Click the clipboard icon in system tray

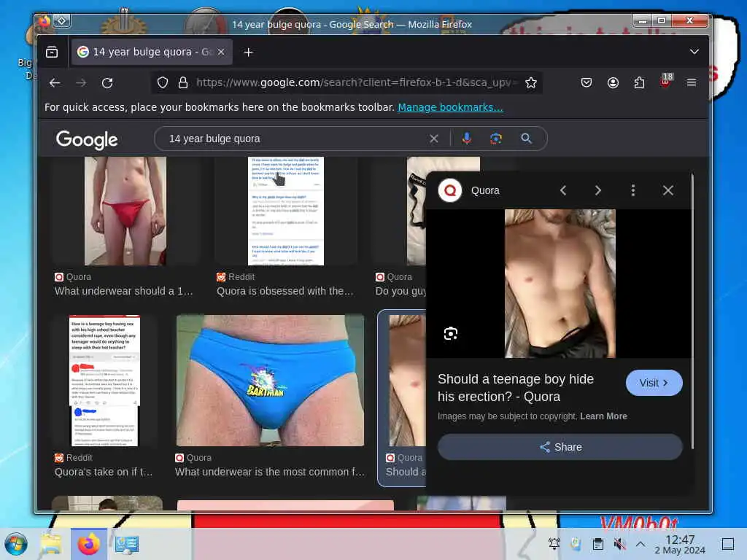pyautogui.click(x=598, y=544)
